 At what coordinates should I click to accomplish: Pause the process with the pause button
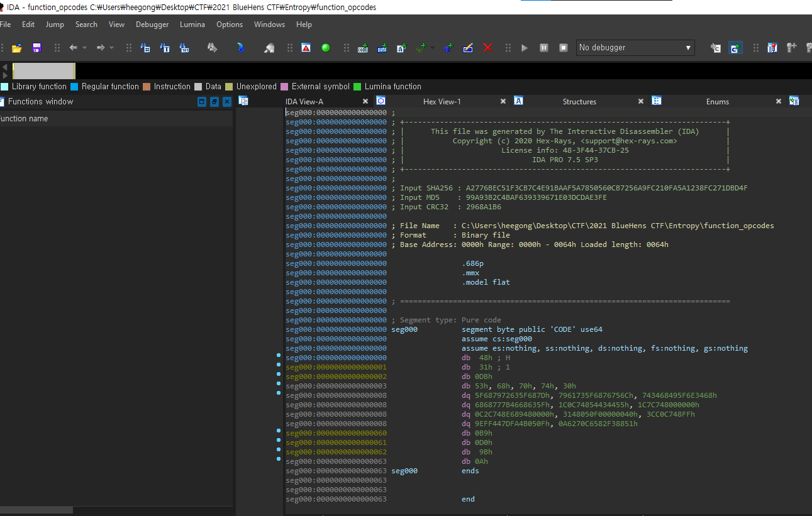click(x=544, y=48)
